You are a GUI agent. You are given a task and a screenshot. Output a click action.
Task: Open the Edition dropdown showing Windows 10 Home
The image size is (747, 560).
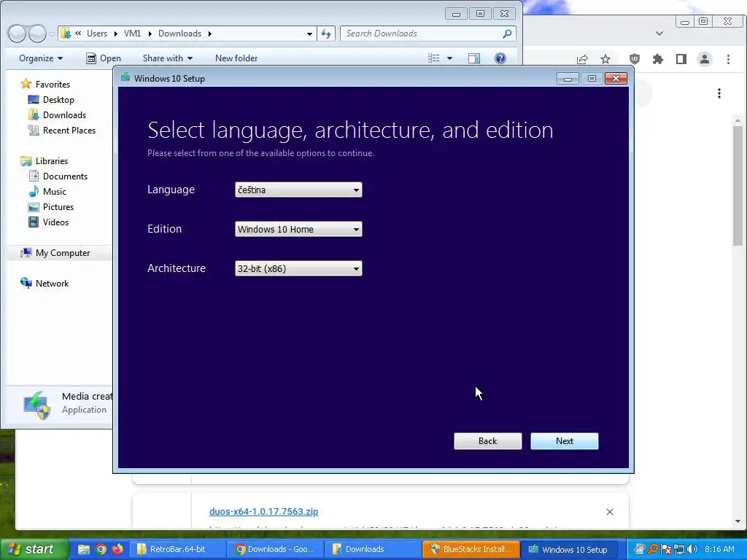coord(298,229)
